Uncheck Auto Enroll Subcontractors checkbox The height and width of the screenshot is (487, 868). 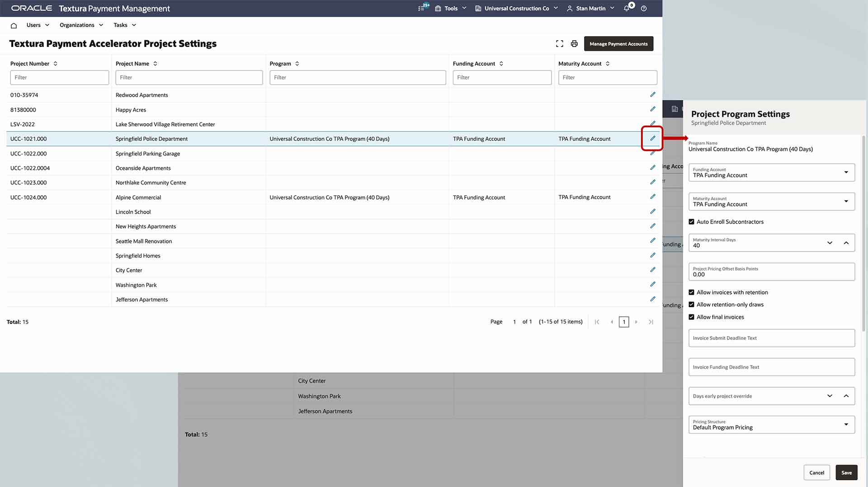click(x=691, y=222)
